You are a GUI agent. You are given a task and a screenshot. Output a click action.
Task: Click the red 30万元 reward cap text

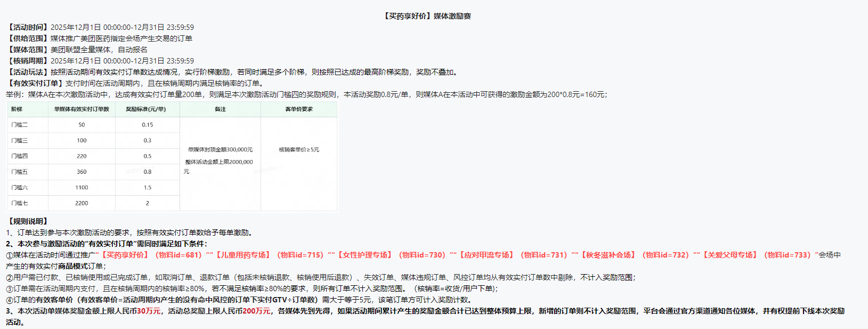tap(149, 311)
